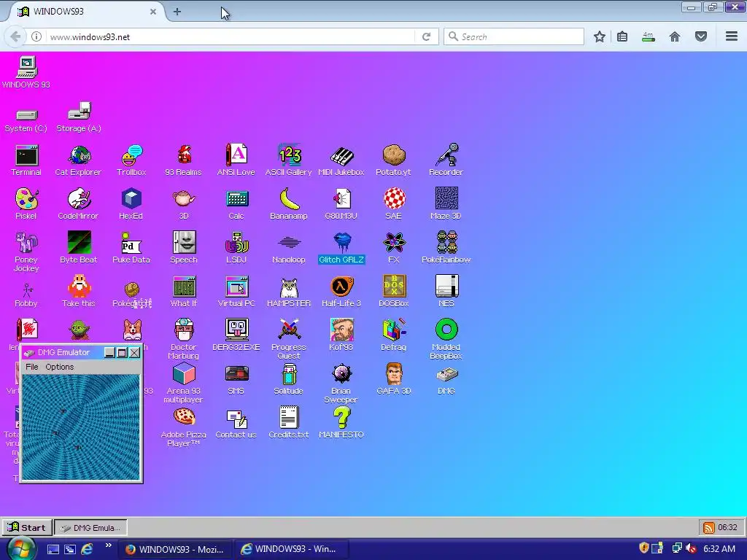
Task: Open Doctor Marburg icon
Action: click(x=184, y=339)
